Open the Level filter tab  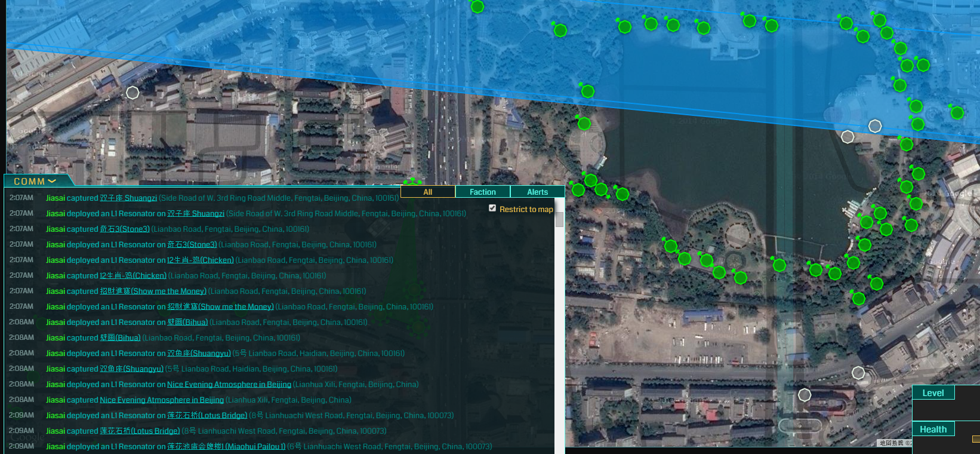click(x=933, y=392)
